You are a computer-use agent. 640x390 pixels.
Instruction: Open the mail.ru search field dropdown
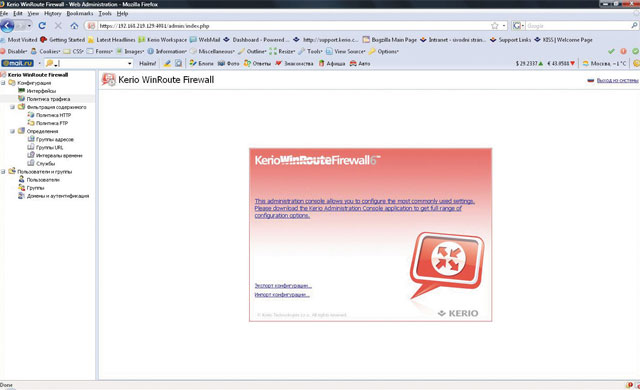coord(130,63)
